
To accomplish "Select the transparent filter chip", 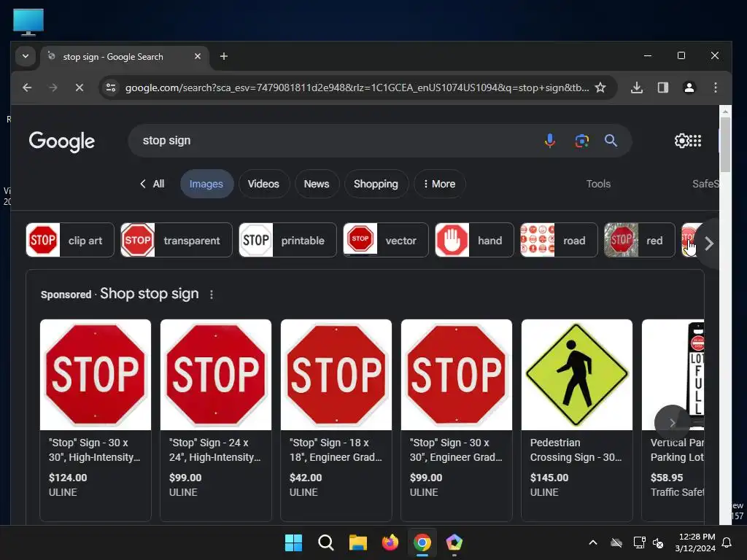I will [x=177, y=240].
